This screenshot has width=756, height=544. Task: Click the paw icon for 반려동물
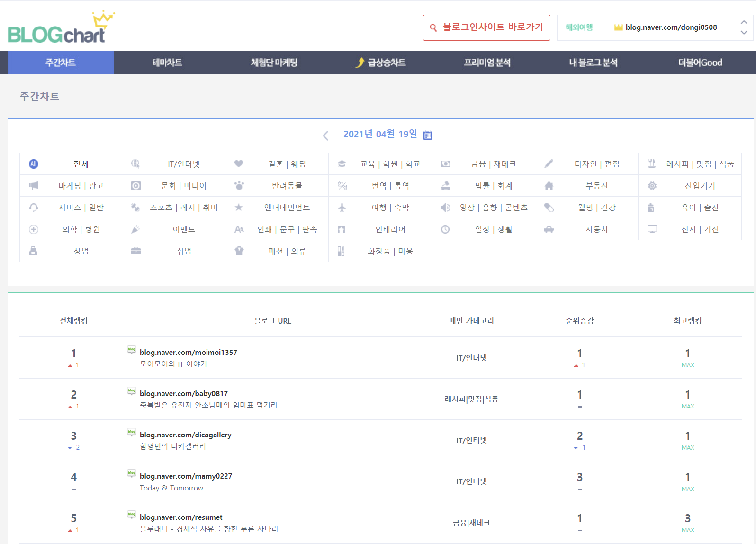tap(239, 186)
